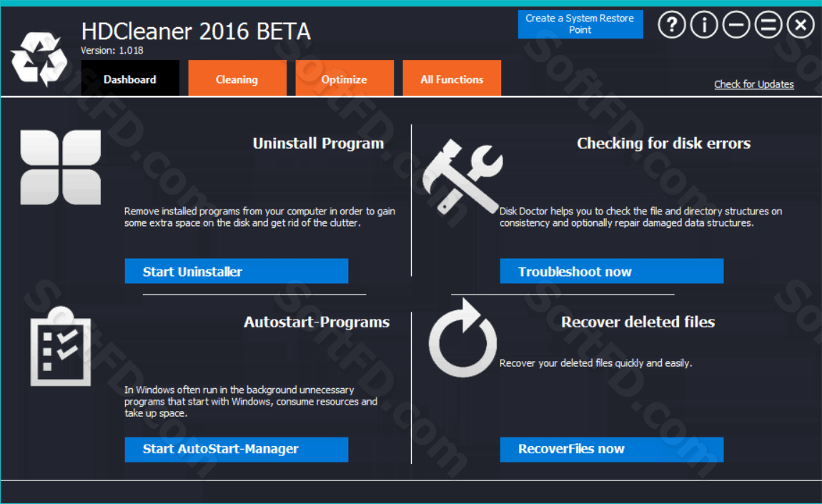Click the Version: 1.018 label
The height and width of the screenshot is (504, 822).
tap(112, 50)
